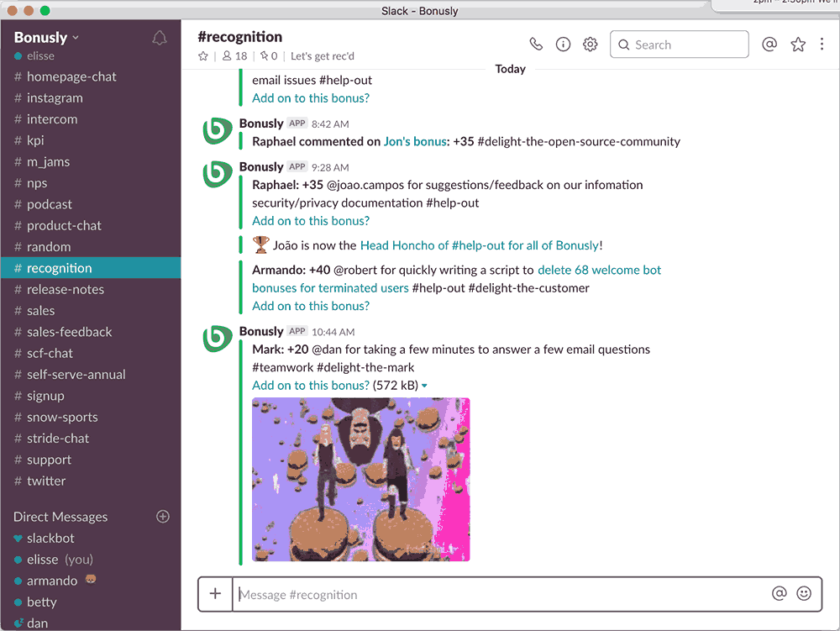Collapse the 572 kB image attachment
The width and height of the screenshot is (840, 631).
(x=424, y=386)
